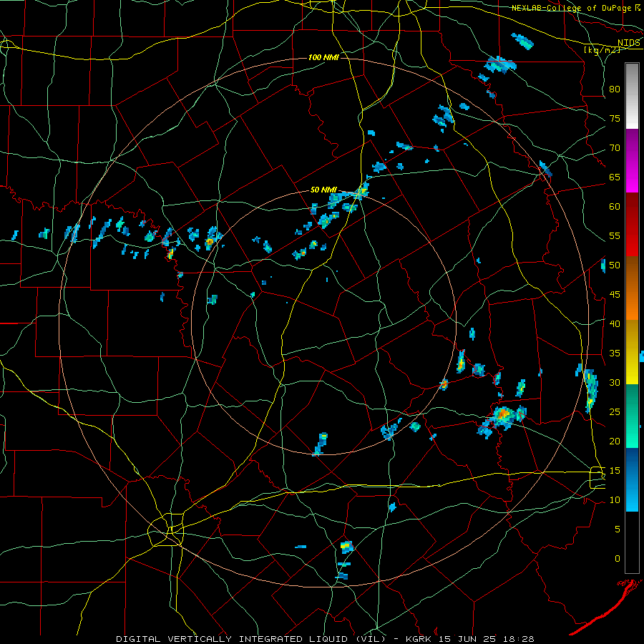The image size is (644, 644).
Task: Pick the orange-brown segment of color scale
Action: point(632,288)
